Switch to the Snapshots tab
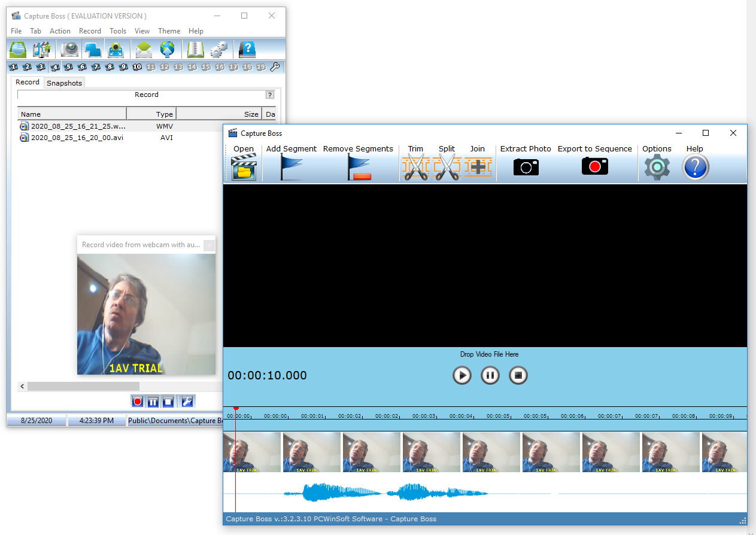This screenshot has height=535, width=756. [x=64, y=83]
